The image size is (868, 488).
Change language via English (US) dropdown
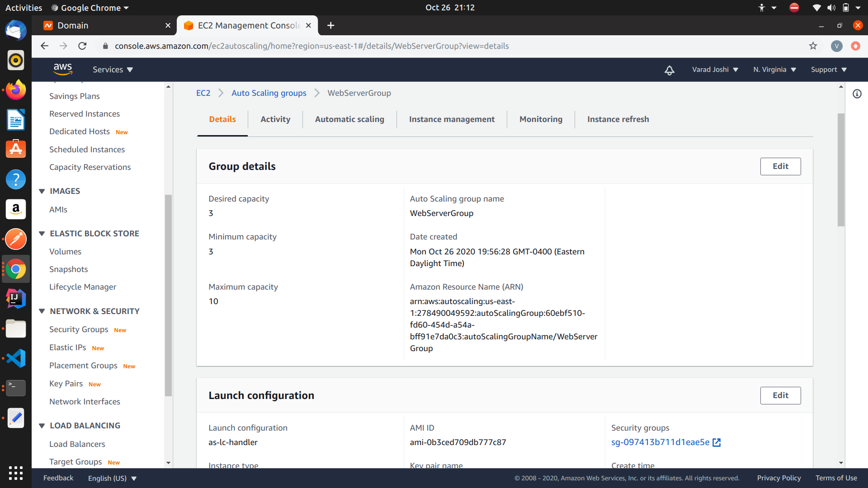[112, 478]
